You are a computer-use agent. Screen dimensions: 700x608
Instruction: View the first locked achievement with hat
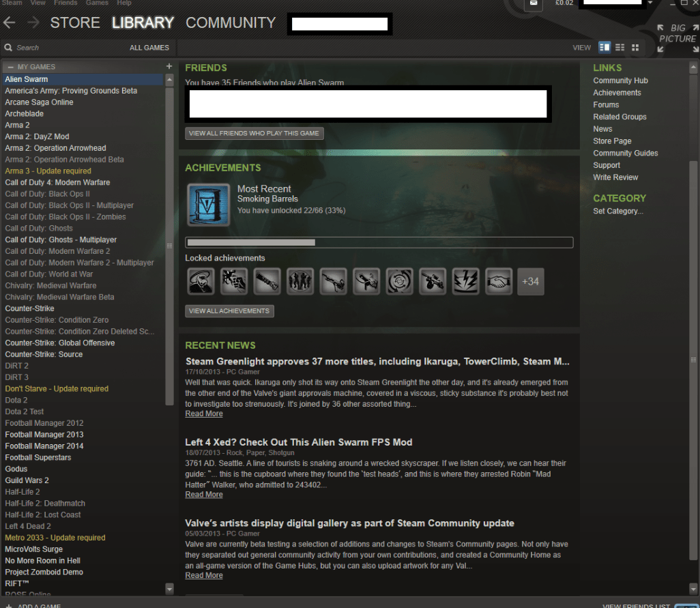click(x=201, y=282)
